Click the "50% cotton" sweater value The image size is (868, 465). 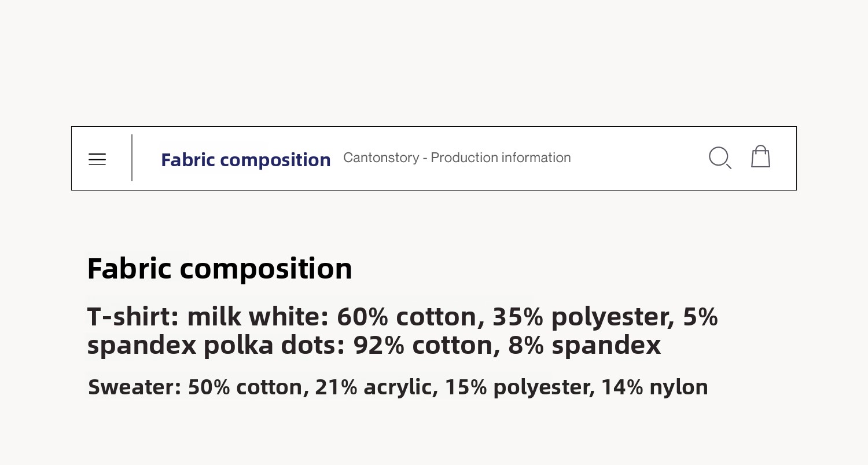click(248, 387)
